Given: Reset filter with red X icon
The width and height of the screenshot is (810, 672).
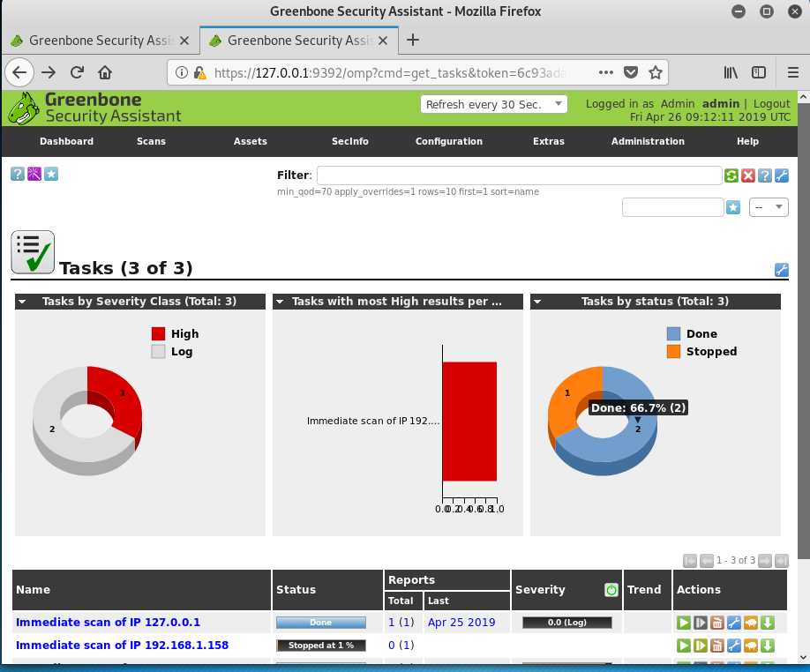Looking at the screenshot, I should [x=748, y=175].
